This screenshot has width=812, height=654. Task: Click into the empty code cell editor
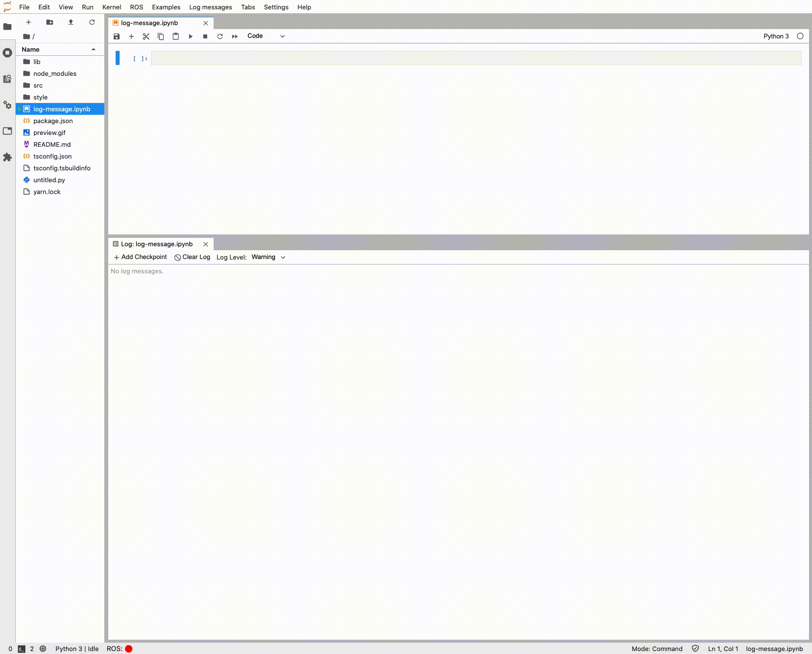[x=476, y=58]
